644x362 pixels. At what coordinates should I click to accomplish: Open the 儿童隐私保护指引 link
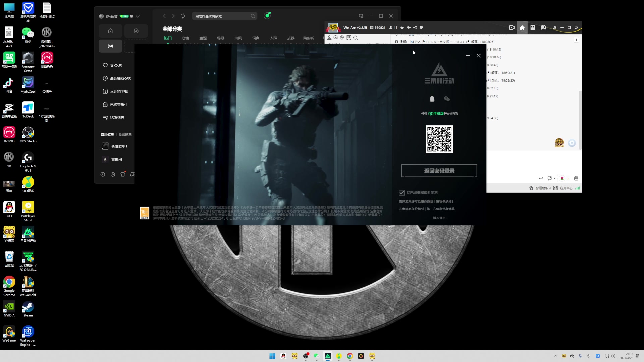(411, 209)
